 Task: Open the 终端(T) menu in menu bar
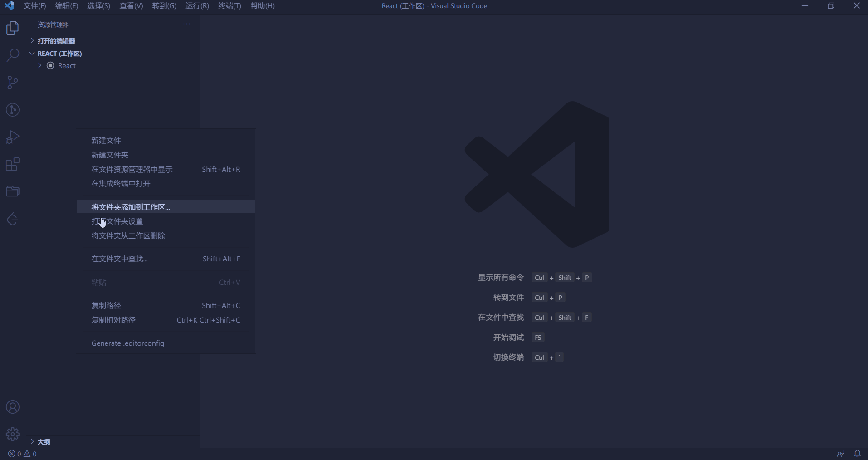click(229, 6)
